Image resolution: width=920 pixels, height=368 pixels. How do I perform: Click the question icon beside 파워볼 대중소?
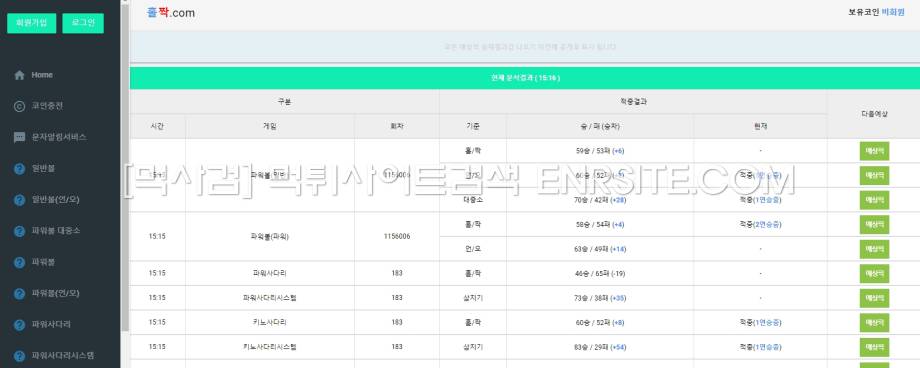19,231
